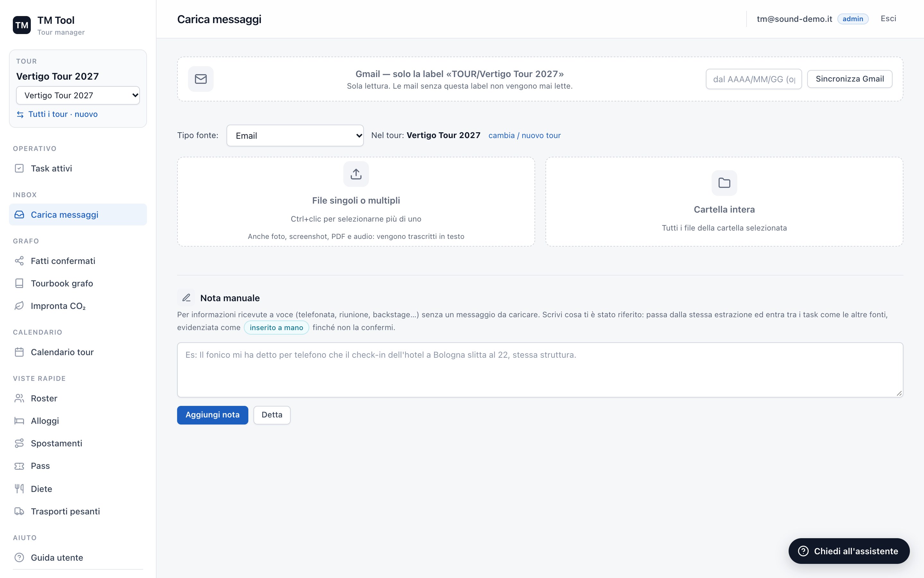Click into the Nota manuale text area
This screenshot has height=578, width=924.
pyautogui.click(x=540, y=370)
